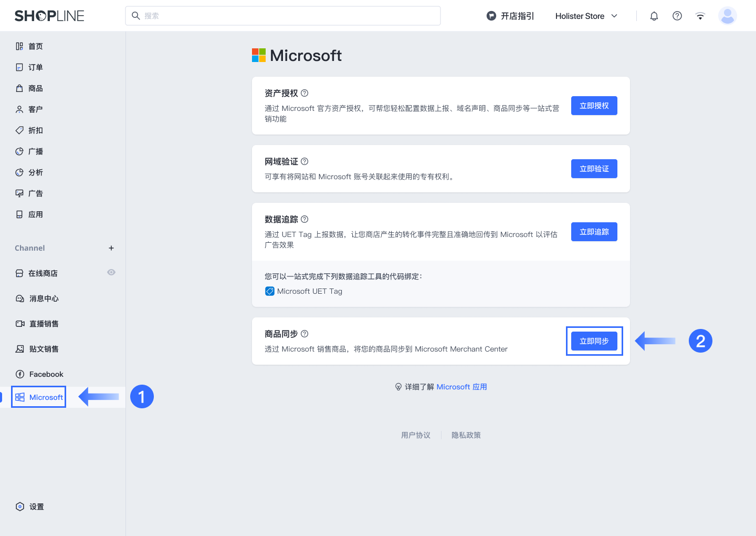Open notifications bell

pyautogui.click(x=654, y=16)
